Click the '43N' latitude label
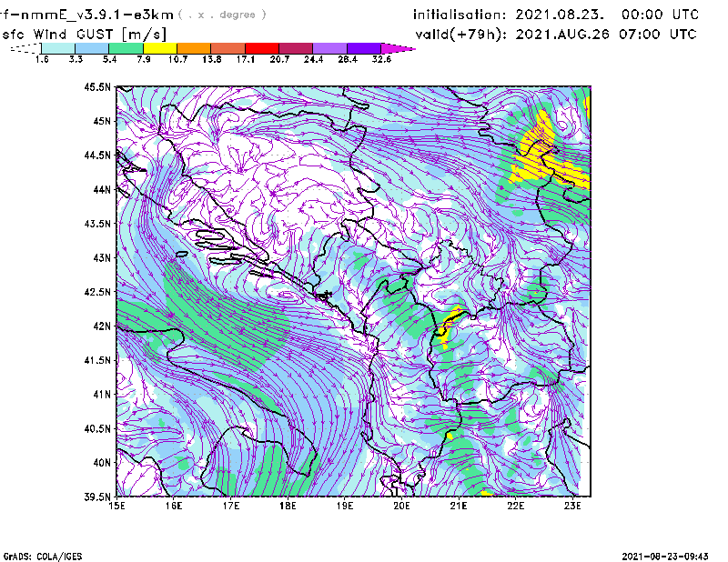Image resolution: width=728 pixels, height=562 pixels. [x=102, y=257]
